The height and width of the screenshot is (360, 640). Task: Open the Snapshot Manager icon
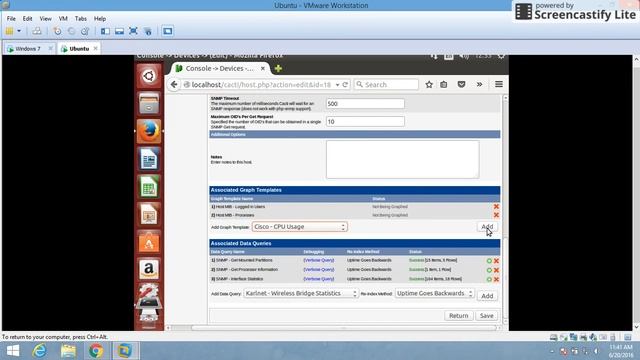[85, 31]
